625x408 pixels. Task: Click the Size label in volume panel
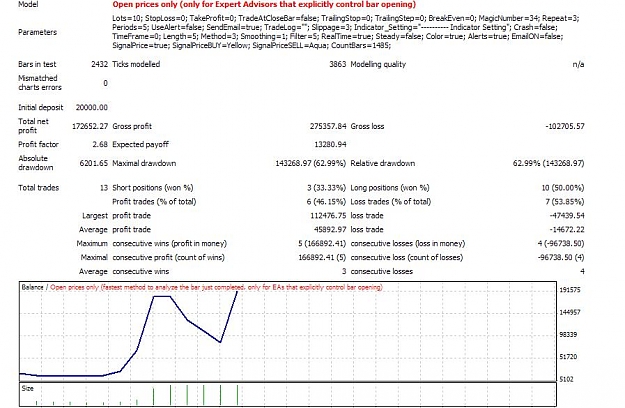28,388
